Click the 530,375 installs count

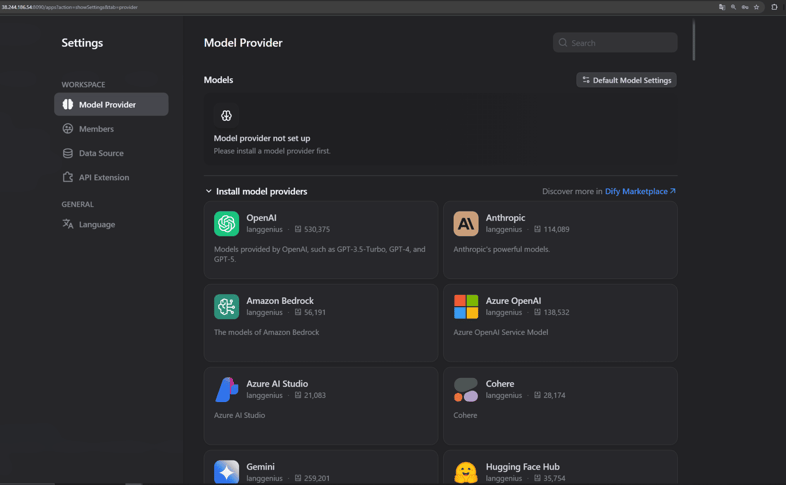(317, 229)
